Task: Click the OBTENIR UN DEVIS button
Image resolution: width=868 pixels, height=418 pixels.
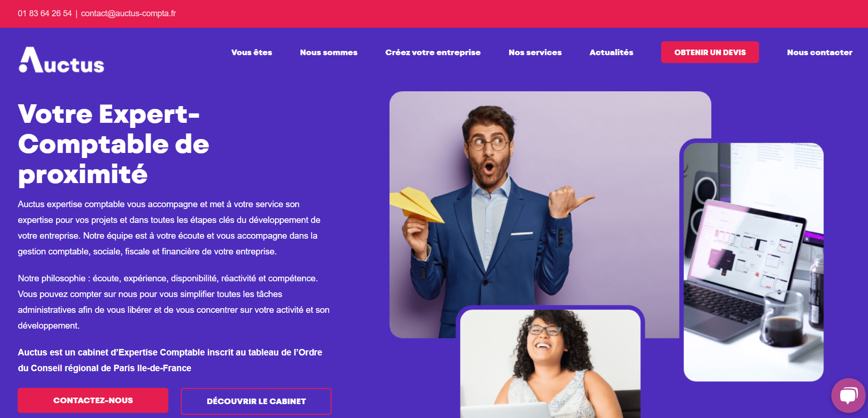Action: (x=710, y=52)
